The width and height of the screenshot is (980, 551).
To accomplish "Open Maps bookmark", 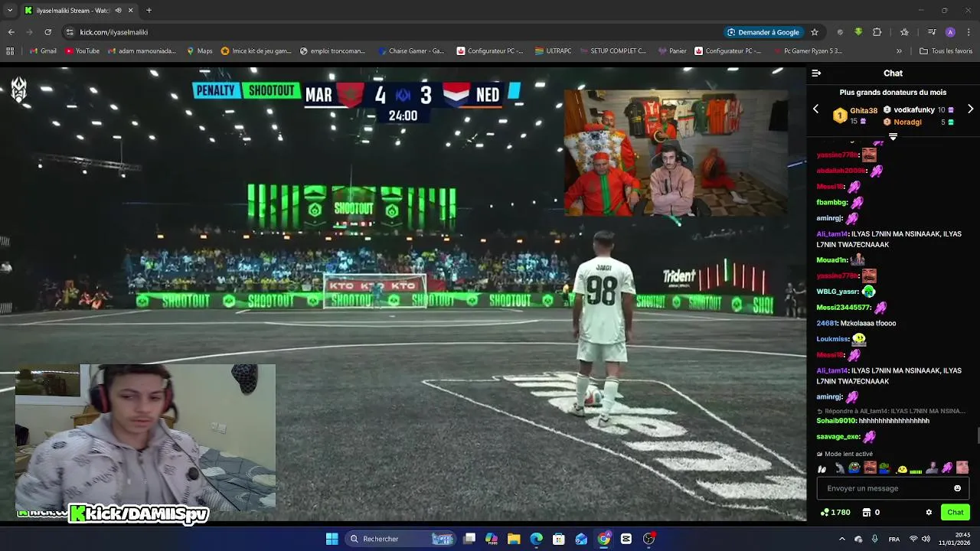I will click(x=200, y=51).
